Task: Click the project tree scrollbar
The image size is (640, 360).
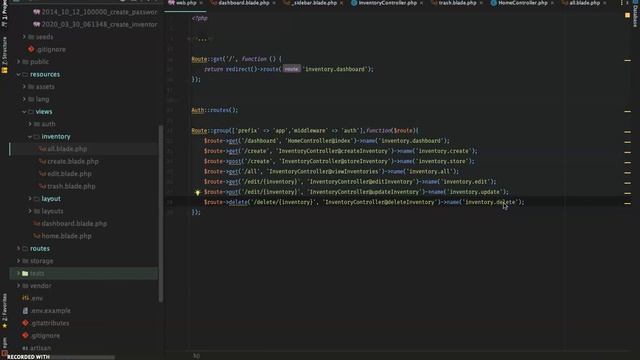Action: pyautogui.click(x=161, y=213)
